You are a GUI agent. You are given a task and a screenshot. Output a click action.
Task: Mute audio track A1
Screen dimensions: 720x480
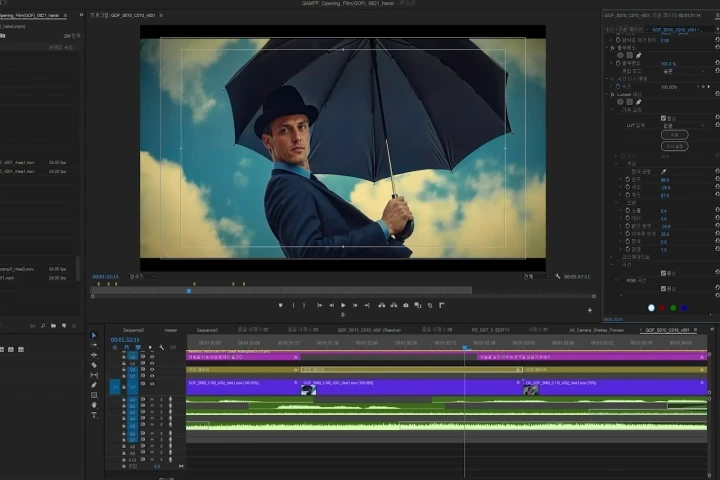(x=152, y=400)
